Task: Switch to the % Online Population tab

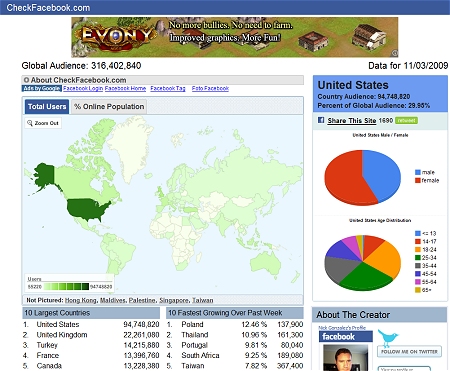Action: point(109,107)
